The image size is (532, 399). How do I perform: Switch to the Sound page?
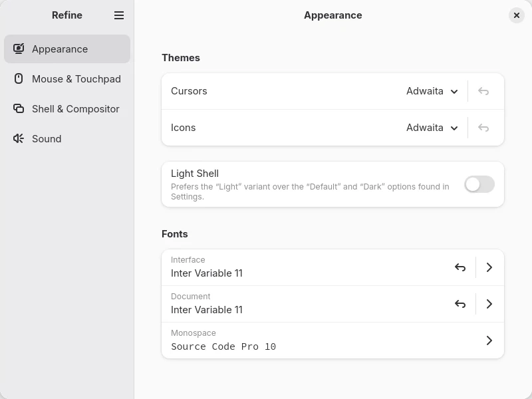tap(47, 138)
